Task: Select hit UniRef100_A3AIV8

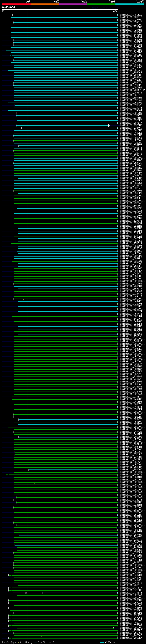Action: point(131,593)
